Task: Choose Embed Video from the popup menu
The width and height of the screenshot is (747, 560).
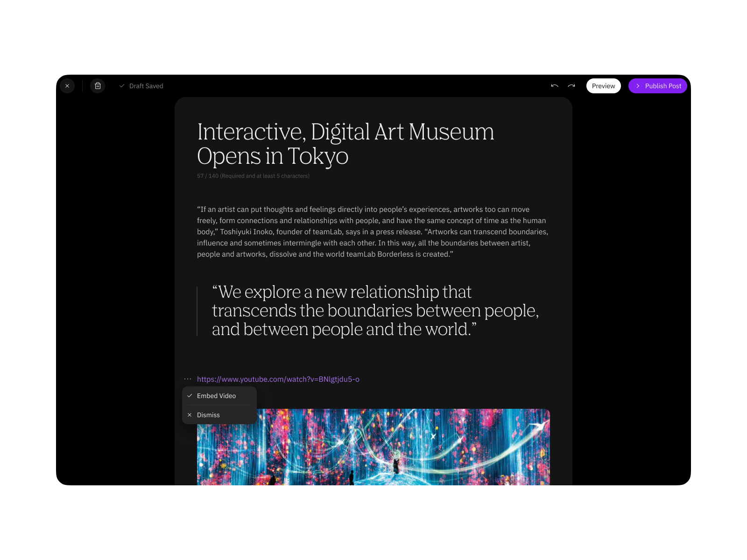Action: coord(216,396)
